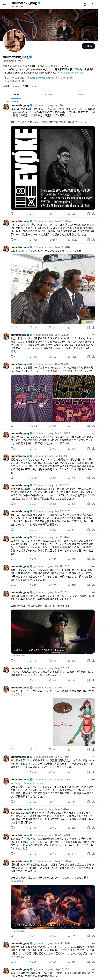Like the pinned EVOKE party post
The height and width of the screenshot is (980, 110).
[x=51, y=214]
